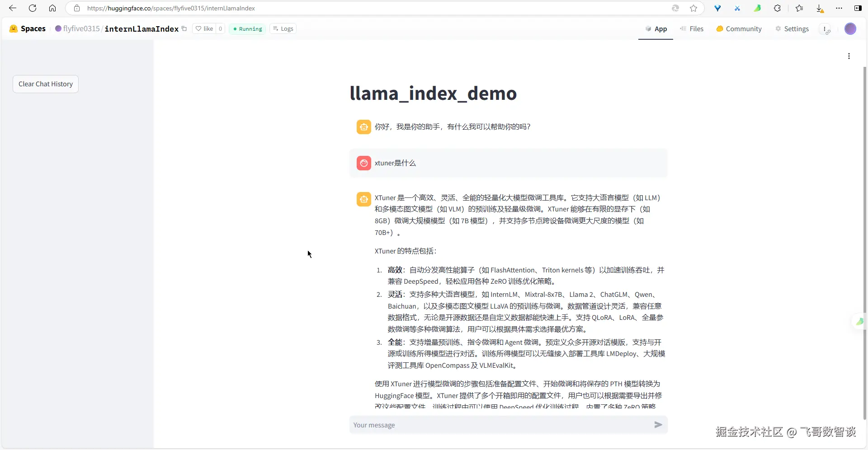
Task: Reload the page with refresh icon
Action: [x=33, y=8]
